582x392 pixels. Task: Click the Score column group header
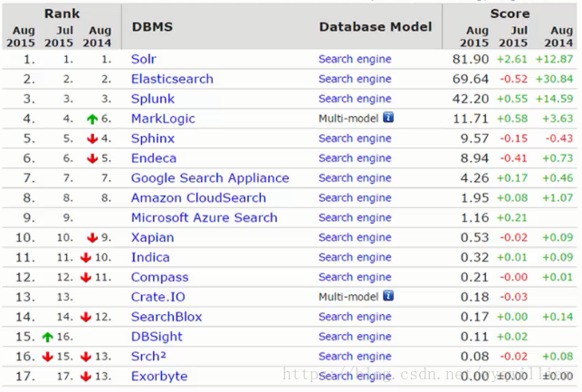[x=510, y=14]
